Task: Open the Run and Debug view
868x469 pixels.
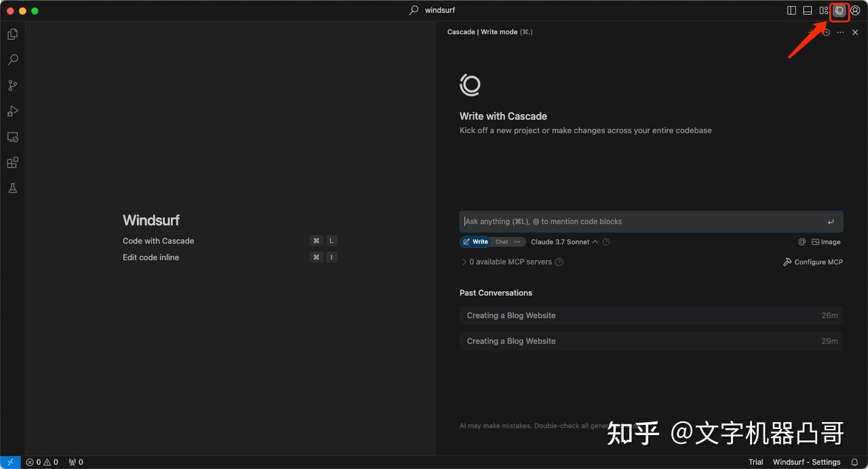Action: 12,111
